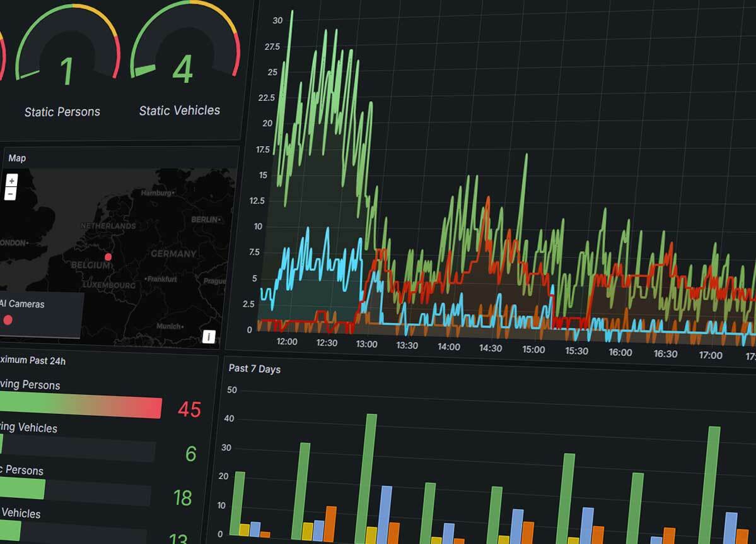Click the 13:00 tick on time axis

366,344
